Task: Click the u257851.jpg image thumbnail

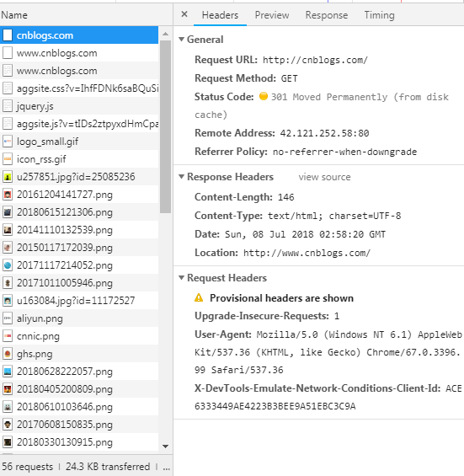Action: (x=8, y=176)
